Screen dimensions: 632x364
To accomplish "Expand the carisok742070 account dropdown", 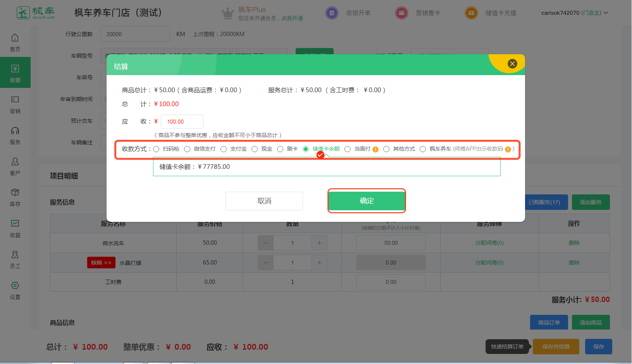I will tap(574, 13).
